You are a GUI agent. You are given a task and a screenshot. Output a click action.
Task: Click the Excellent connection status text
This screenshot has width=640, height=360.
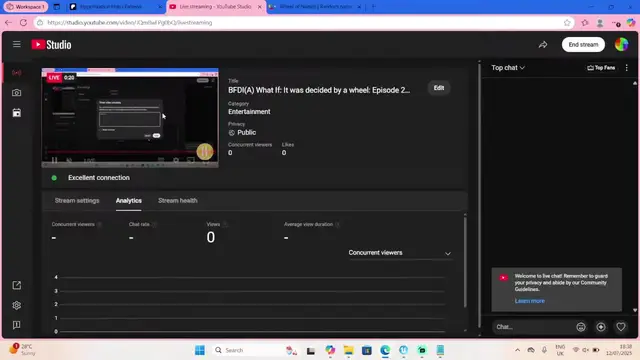(x=99, y=178)
